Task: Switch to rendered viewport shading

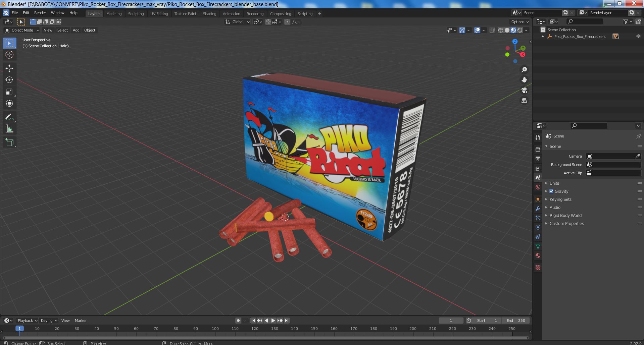Action: [x=520, y=30]
